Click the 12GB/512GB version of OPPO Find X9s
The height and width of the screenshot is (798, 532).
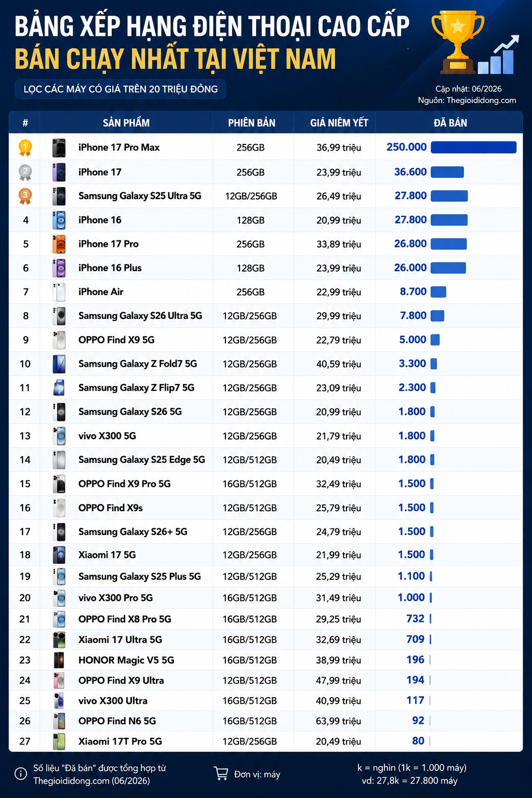(250, 508)
